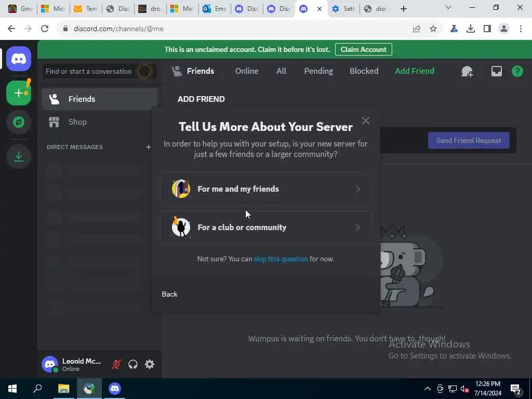Switch to the All friends tab

coord(281,71)
